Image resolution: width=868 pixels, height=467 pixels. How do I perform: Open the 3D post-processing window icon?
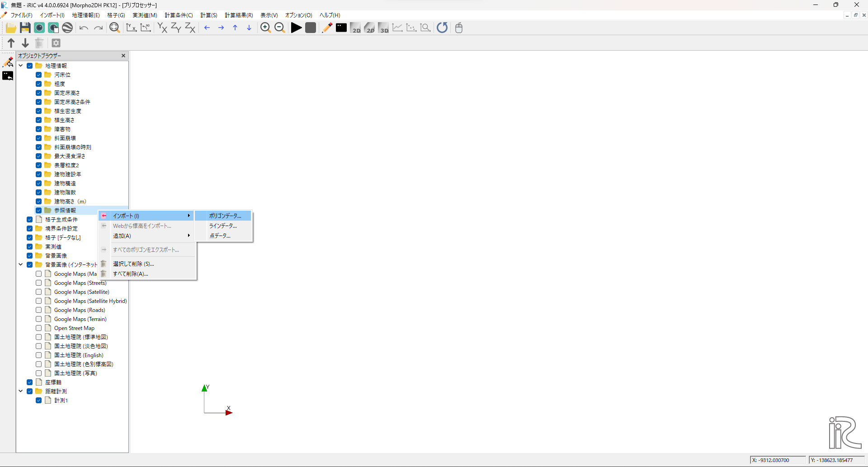(x=383, y=28)
